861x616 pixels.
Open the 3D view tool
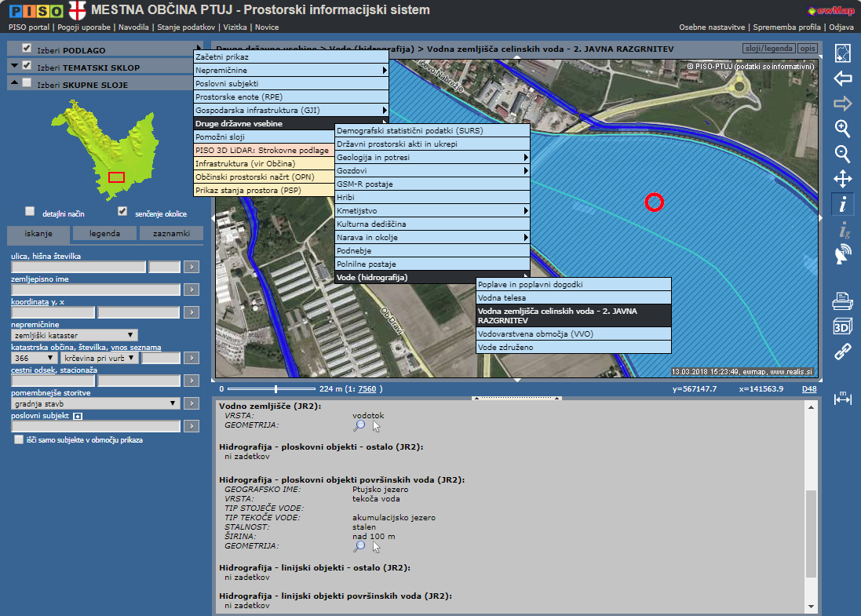point(842,326)
